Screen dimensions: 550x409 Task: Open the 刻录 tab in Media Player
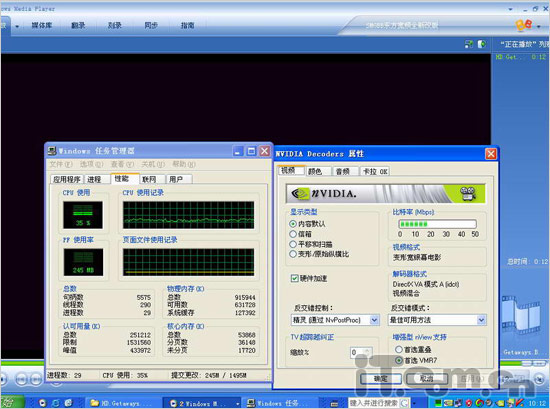click(115, 25)
